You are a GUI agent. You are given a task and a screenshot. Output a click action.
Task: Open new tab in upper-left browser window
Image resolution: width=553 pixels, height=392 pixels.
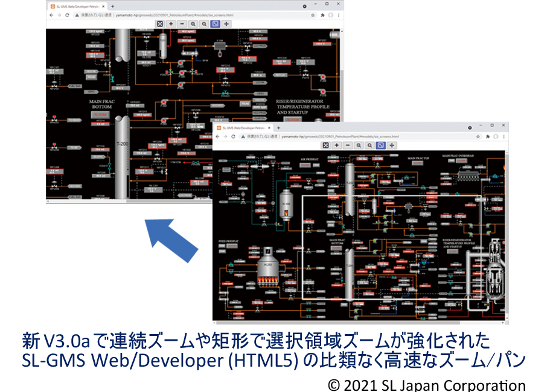pyautogui.click(x=112, y=7)
